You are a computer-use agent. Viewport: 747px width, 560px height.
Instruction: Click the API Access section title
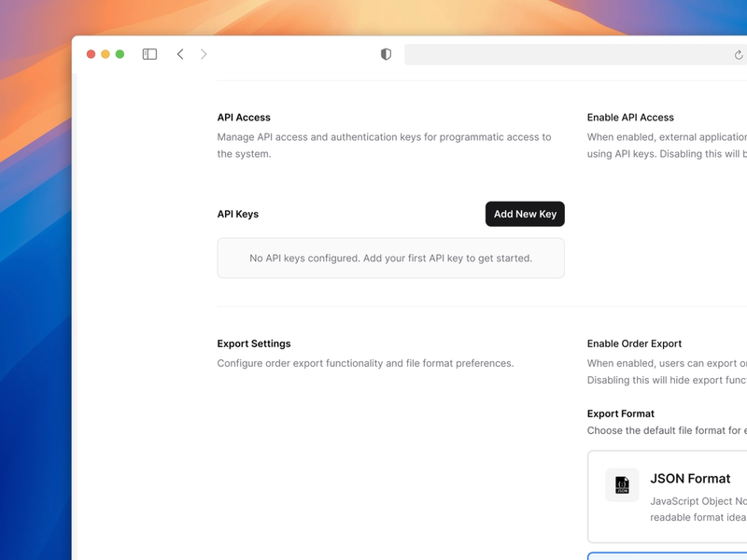point(243,117)
